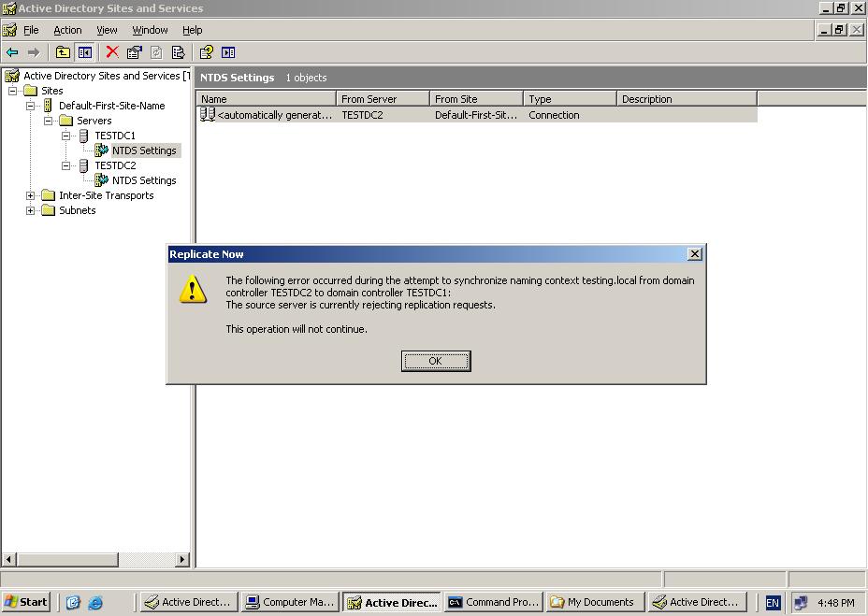The height and width of the screenshot is (616, 868).
Task: Sort list by Name column header
Action: coord(267,99)
